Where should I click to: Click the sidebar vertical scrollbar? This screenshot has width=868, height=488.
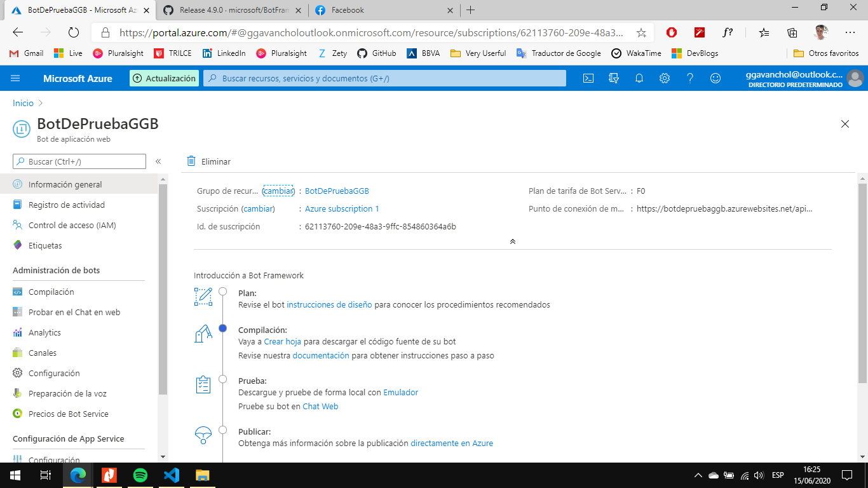(163, 289)
